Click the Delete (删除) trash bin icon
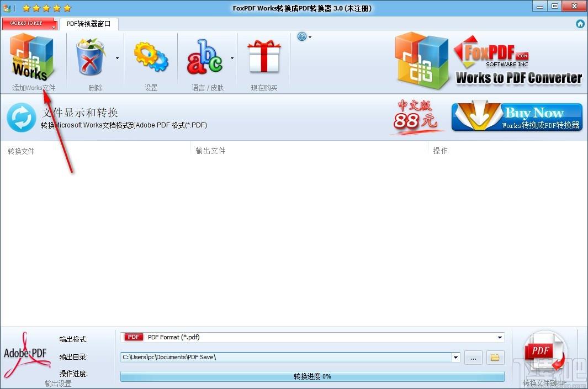588x389 pixels. click(91, 57)
